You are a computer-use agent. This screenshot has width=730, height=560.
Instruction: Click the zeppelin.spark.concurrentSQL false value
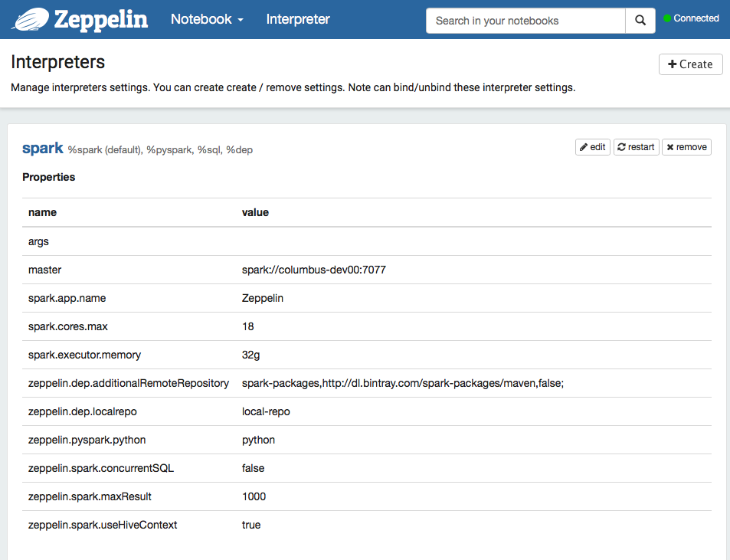[x=254, y=468]
